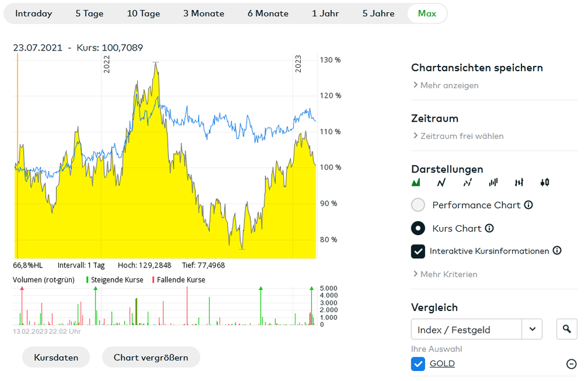Viewport: 588px width, 381px height.
Task: Select the Kurs Chart radio button
Action: [x=418, y=228]
